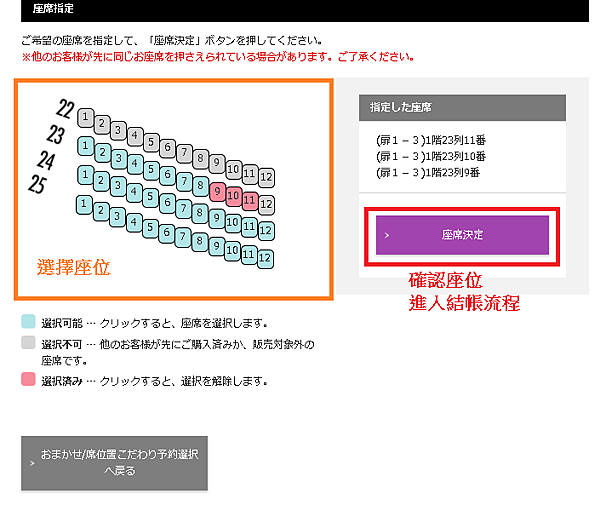Select seat 12 in row 24
600x505 pixels.
(266, 231)
